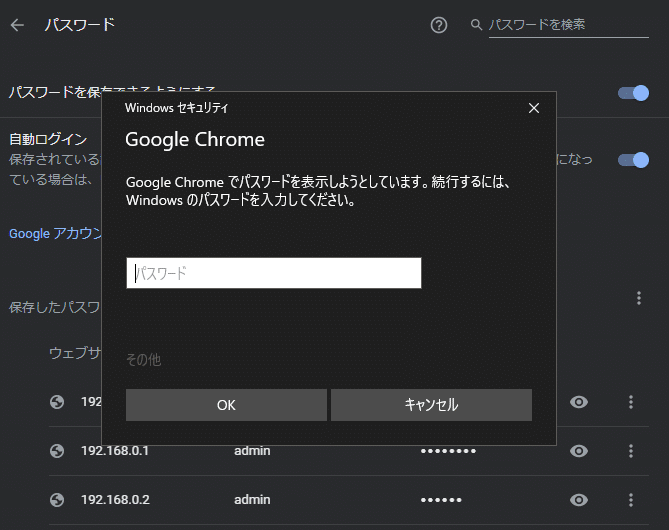Click masked password of 192.168.0.2 row
This screenshot has height=530, width=669.
(441, 500)
